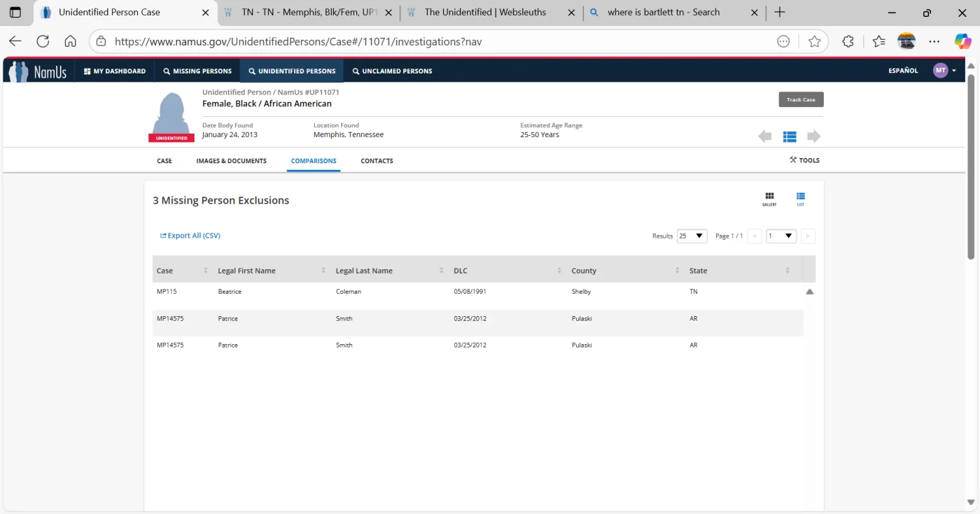Open Images & Documents tab
This screenshot has width=980, height=514.
coord(231,161)
